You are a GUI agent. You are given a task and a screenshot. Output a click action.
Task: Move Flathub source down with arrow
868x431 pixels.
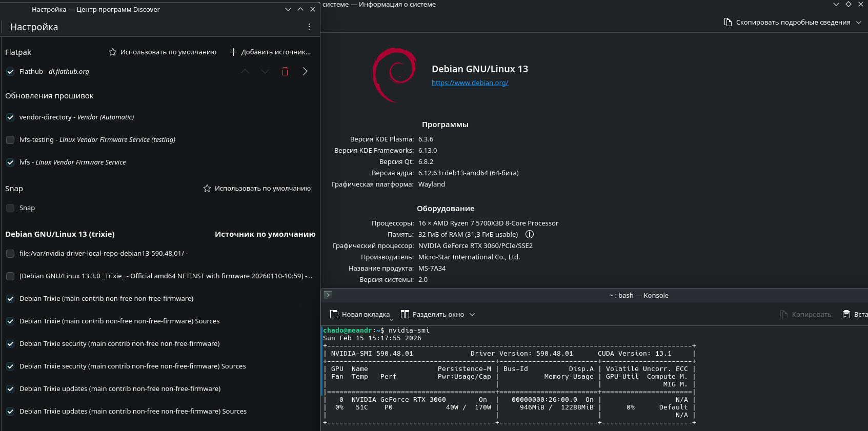pos(265,72)
